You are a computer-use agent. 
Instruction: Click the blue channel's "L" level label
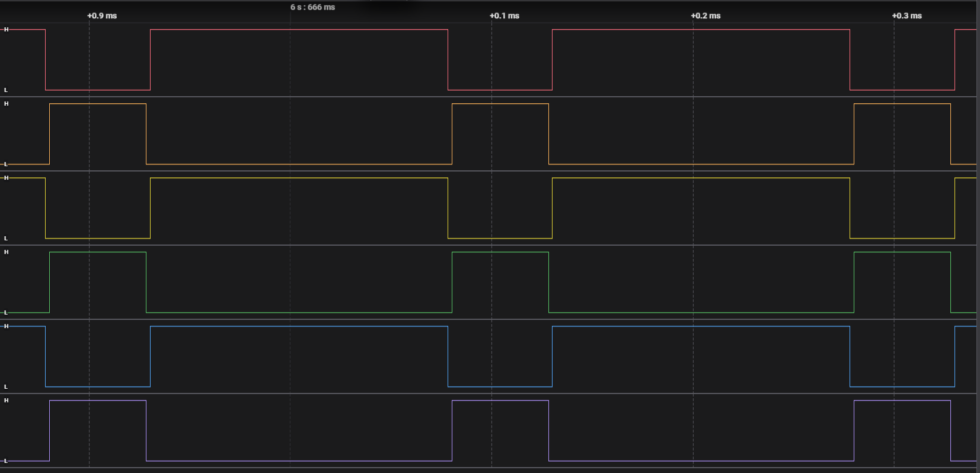point(6,387)
